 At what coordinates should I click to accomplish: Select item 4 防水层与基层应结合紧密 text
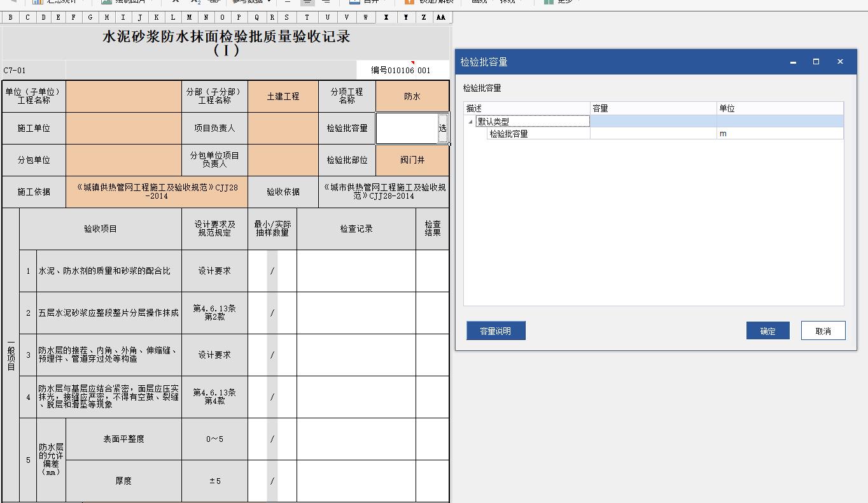pos(109,397)
